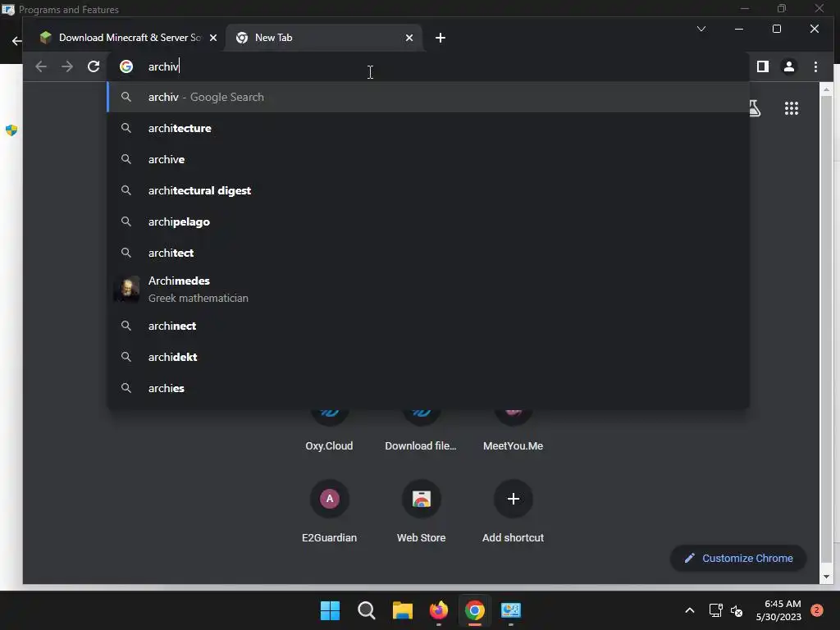Viewport: 840px width, 630px height.
Task: Choose the architecture suggestion
Action: 428,128
